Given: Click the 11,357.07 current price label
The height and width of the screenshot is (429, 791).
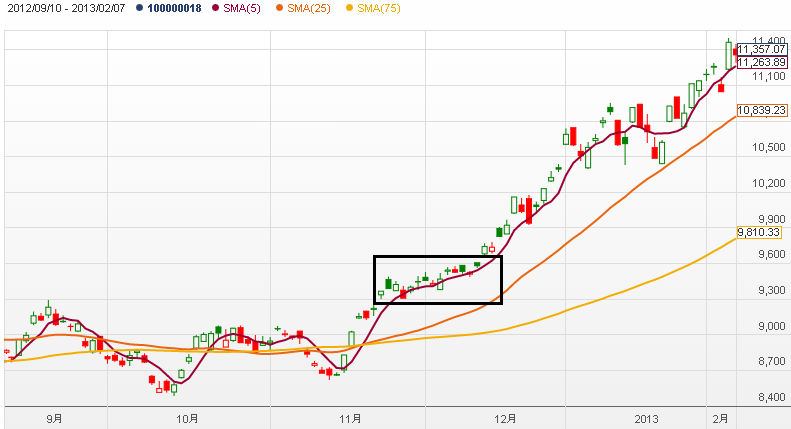Looking at the screenshot, I should 762,49.
